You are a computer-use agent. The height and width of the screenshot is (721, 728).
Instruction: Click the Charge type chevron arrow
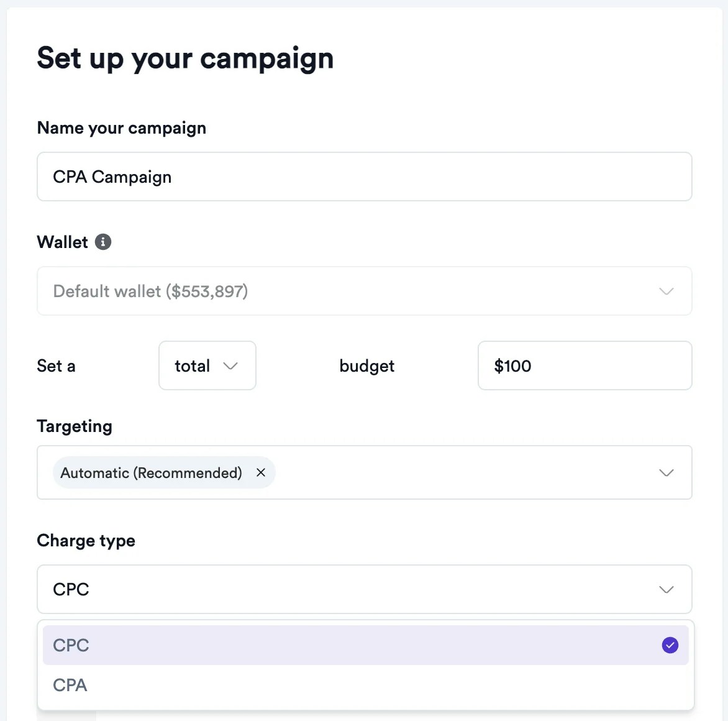[x=666, y=590]
